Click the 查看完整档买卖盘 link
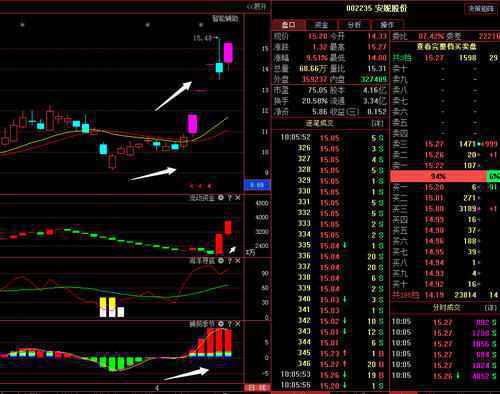Image resolution: width=500 pixels, height=394 pixels. pos(446,46)
